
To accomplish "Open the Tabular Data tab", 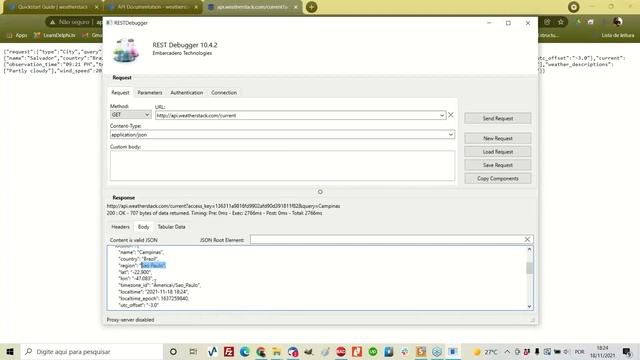I will [x=171, y=227].
